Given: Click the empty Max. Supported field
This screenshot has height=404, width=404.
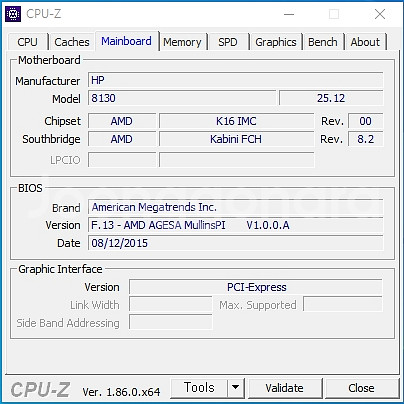Looking at the screenshot, I should pos(343,305).
